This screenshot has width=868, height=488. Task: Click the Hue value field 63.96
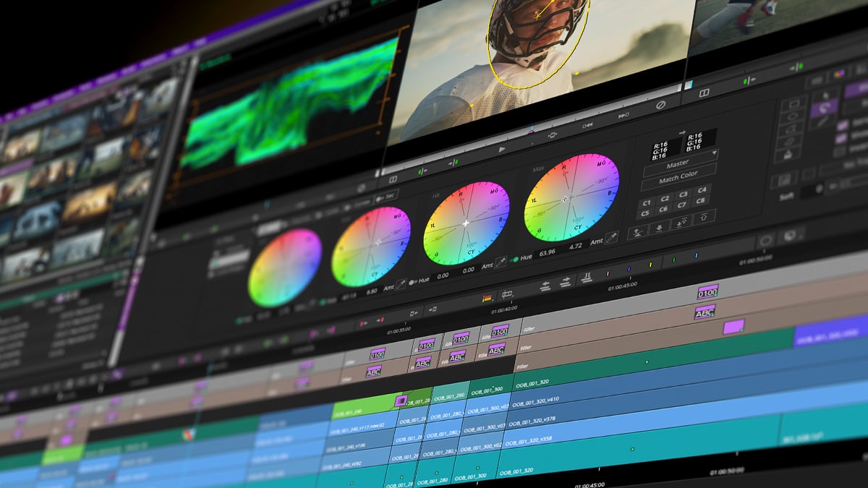(x=548, y=252)
